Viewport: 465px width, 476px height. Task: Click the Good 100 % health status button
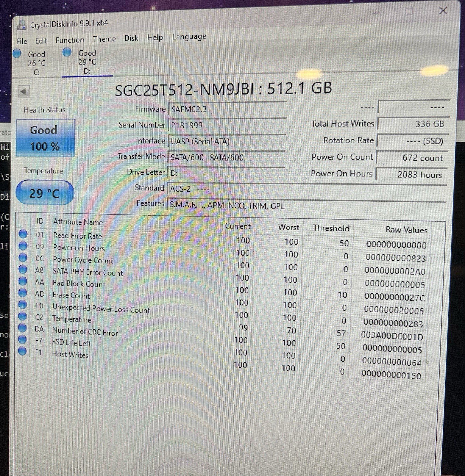coord(45,138)
